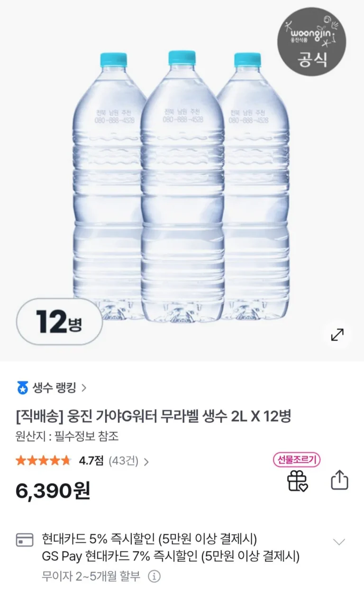
Task: Open the interest-free installment info icon
Action: pos(154,576)
